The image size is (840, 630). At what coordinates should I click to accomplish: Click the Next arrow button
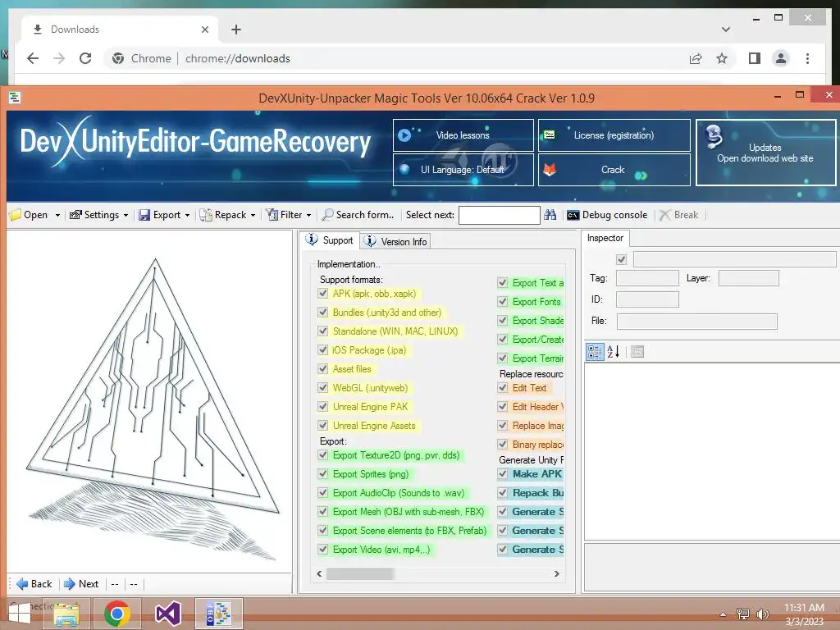coord(81,583)
